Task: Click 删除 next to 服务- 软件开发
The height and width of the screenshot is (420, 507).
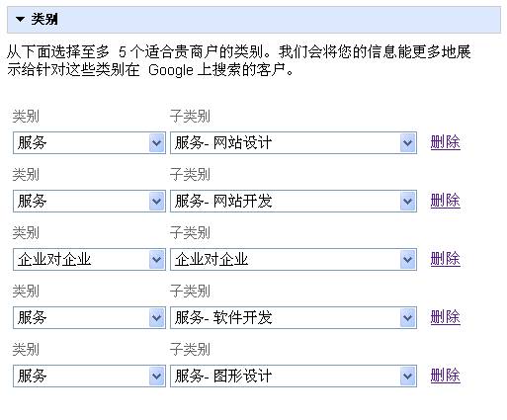Action: 446,317
